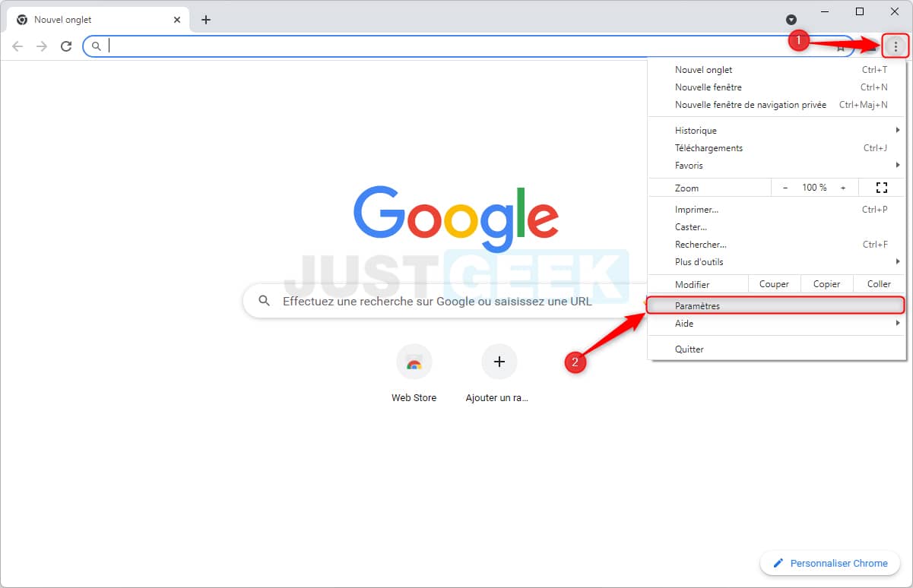Bookmark the page with the star icon
The image size is (913, 588).
[841, 47]
